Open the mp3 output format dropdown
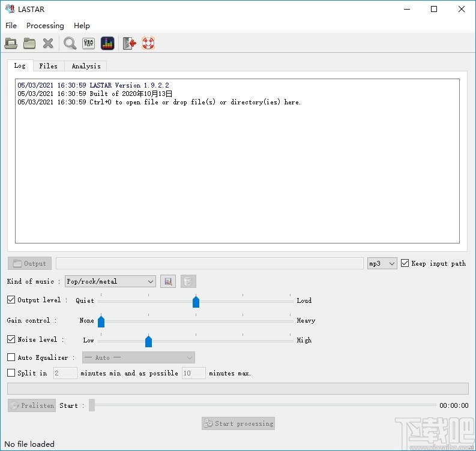476x451 pixels. click(x=382, y=263)
